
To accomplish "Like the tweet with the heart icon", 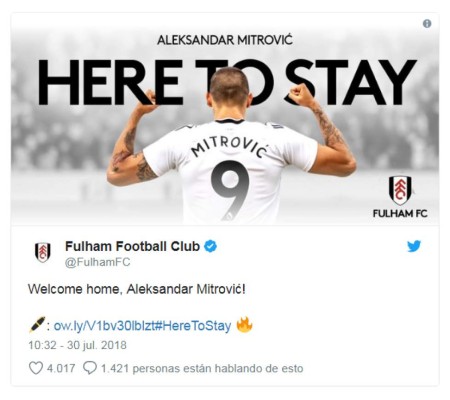I will click(36, 368).
